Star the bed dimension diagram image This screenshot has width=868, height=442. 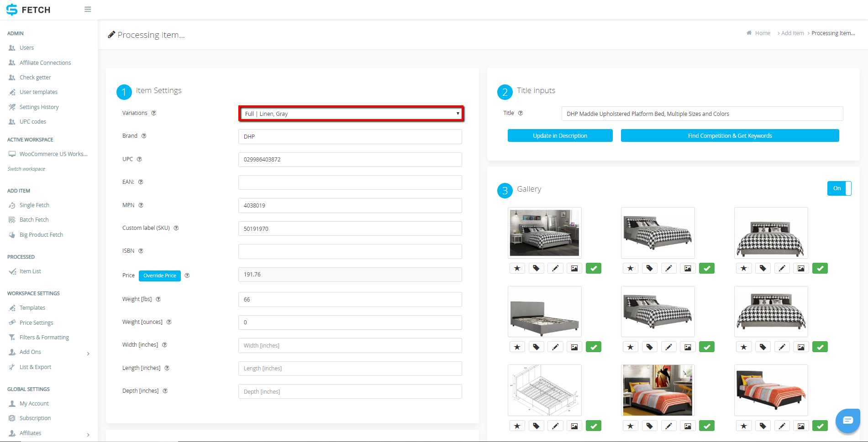pyautogui.click(x=517, y=426)
